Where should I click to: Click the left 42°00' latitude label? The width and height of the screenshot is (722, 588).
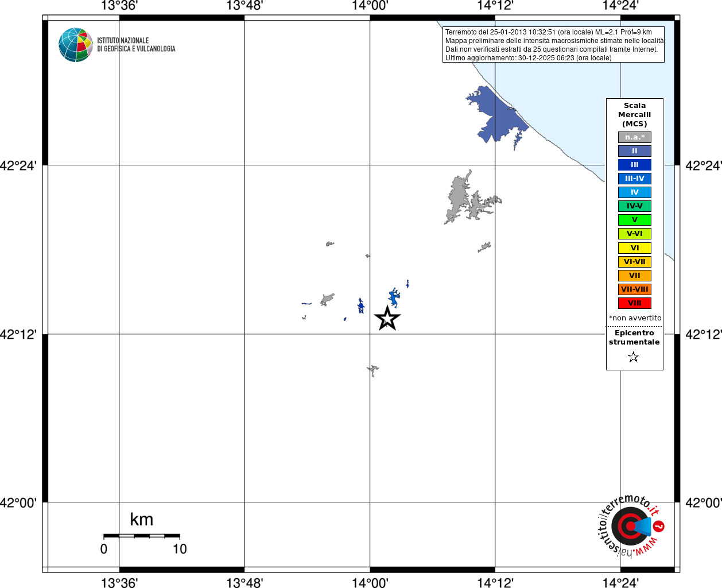pyautogui.click(x=18, y=503)
